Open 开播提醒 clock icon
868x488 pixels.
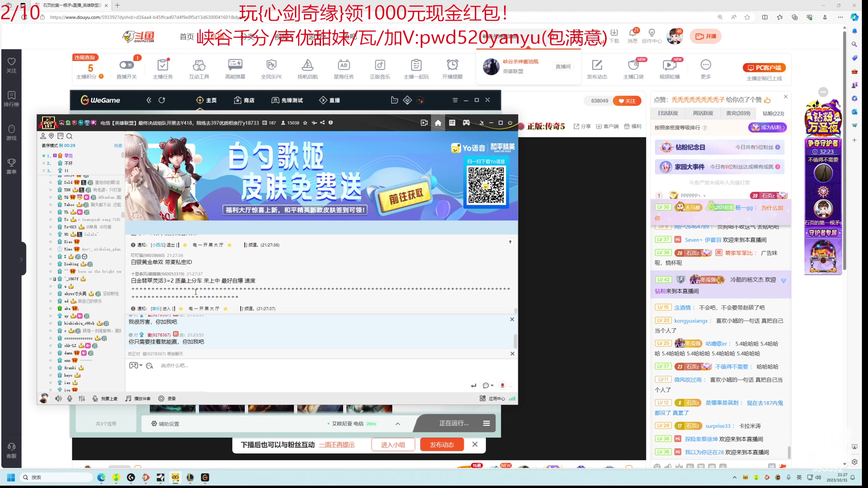click(452, 64)
